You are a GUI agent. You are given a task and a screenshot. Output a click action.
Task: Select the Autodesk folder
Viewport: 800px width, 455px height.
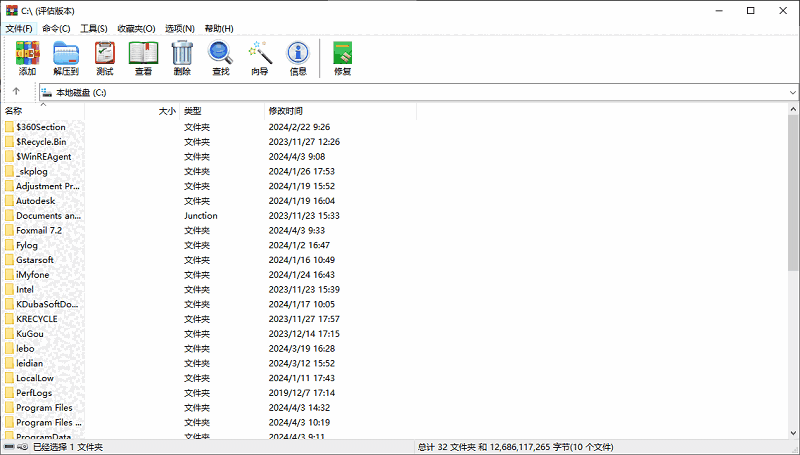pos(35,201)
